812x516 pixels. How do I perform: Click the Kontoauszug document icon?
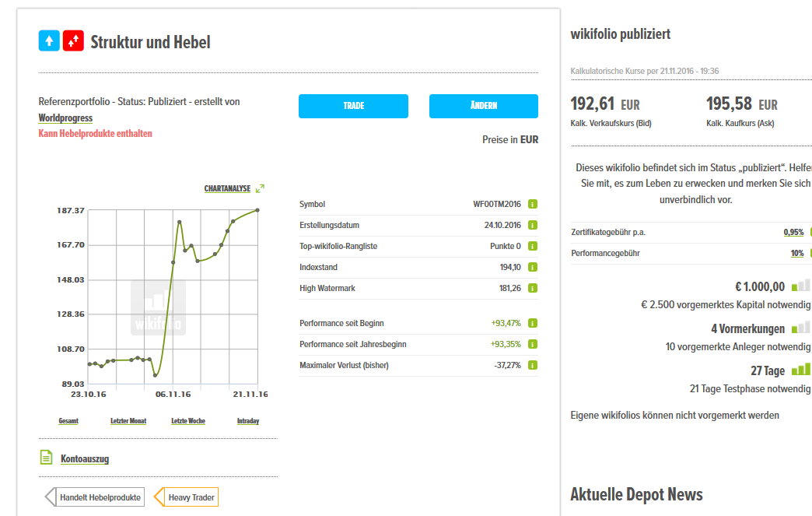click(46, 458)
